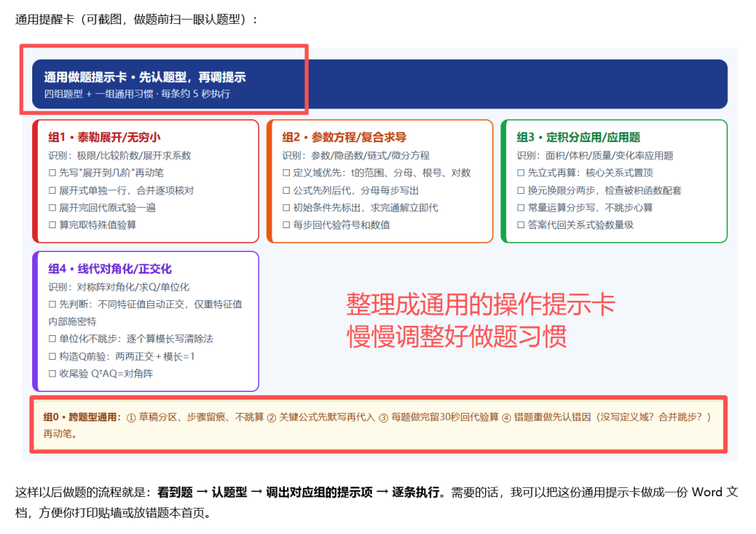Click the heading 组2·参数方程/复合求导
This screenshot has height=534, width=756.
(344, 137)
